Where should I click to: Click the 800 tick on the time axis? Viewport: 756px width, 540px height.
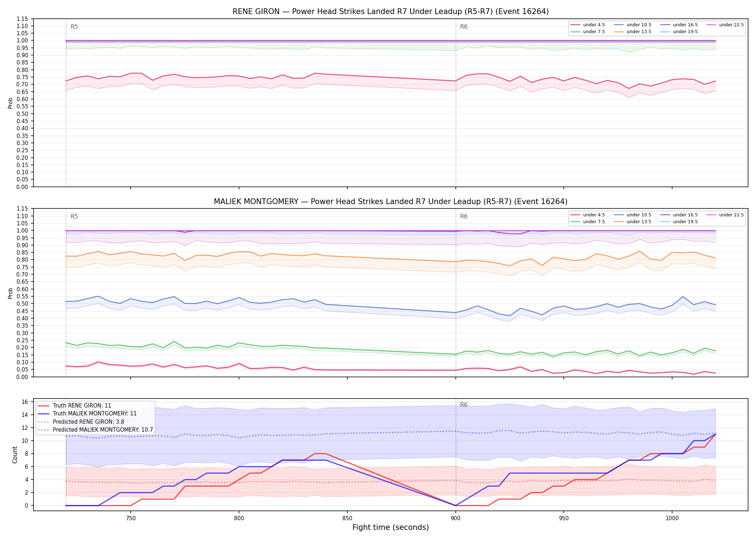point(239,518)
